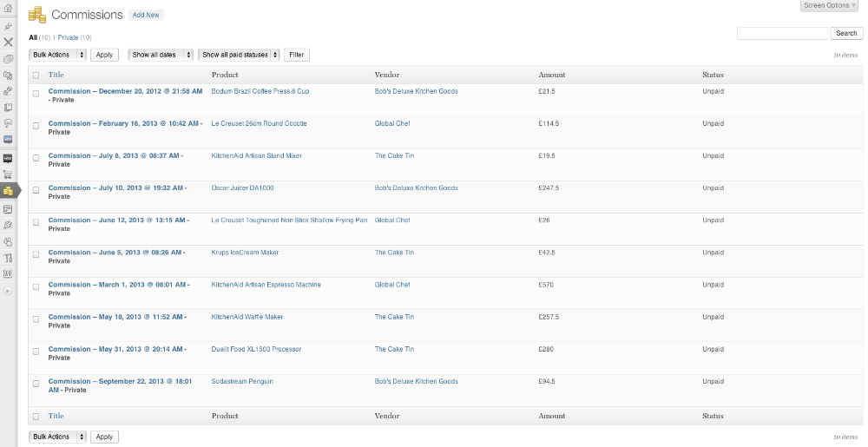Image resolution: width=868 pixels, height=447 pixels.
Task: Click the collapse menu arrow icon
Action: point(8,291)
